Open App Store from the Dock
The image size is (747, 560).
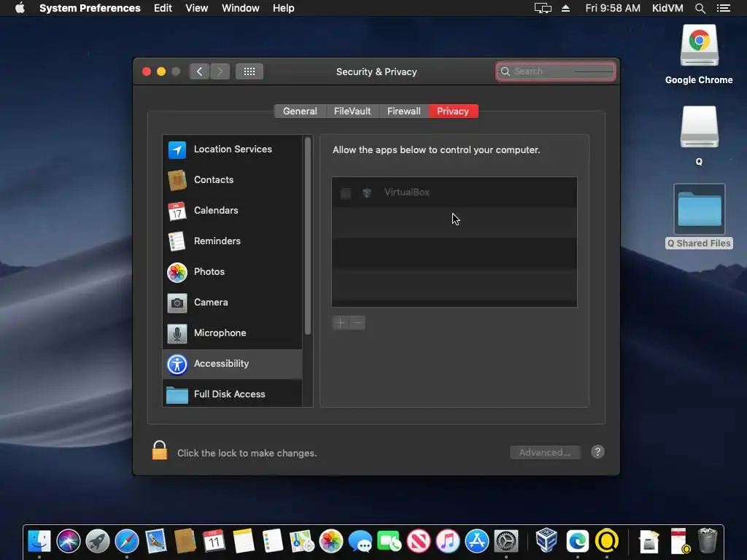[477, 542]
